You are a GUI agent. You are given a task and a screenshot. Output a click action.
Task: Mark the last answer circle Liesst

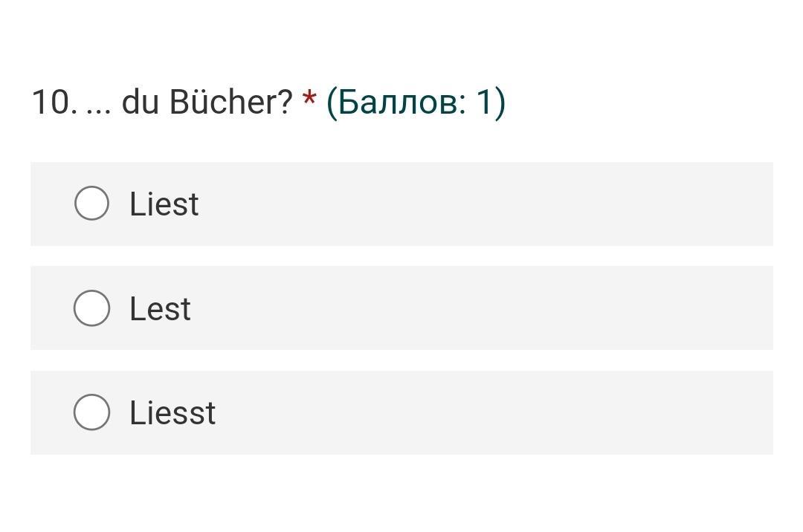91,412
